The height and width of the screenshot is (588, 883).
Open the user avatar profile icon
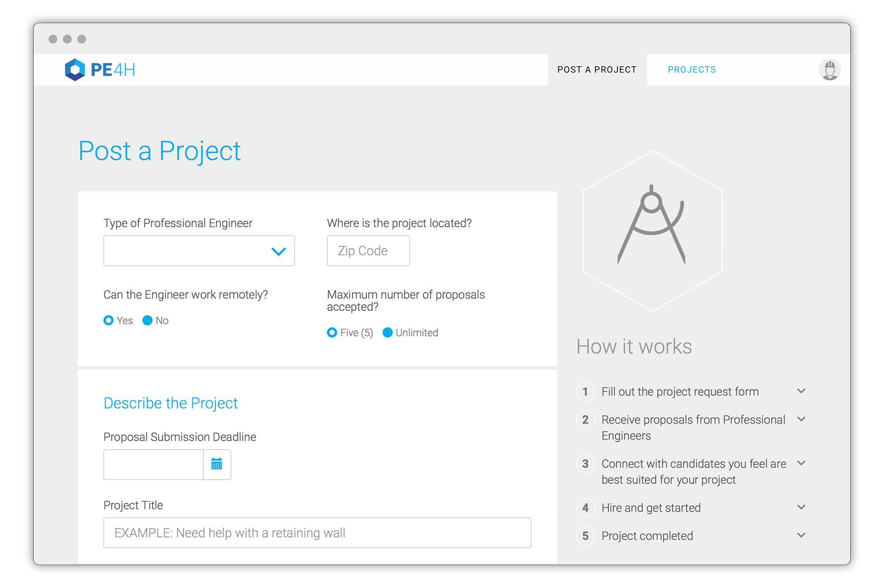pyautogui.click(x=829, y=70)
